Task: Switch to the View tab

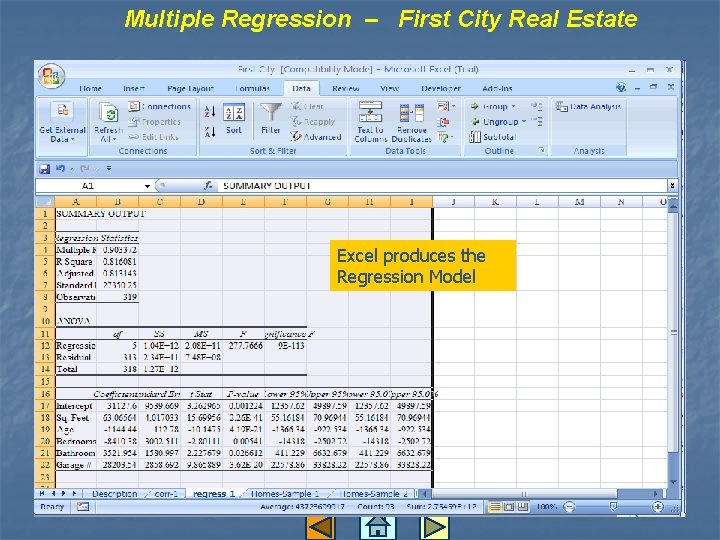Action: click(389, 88)
